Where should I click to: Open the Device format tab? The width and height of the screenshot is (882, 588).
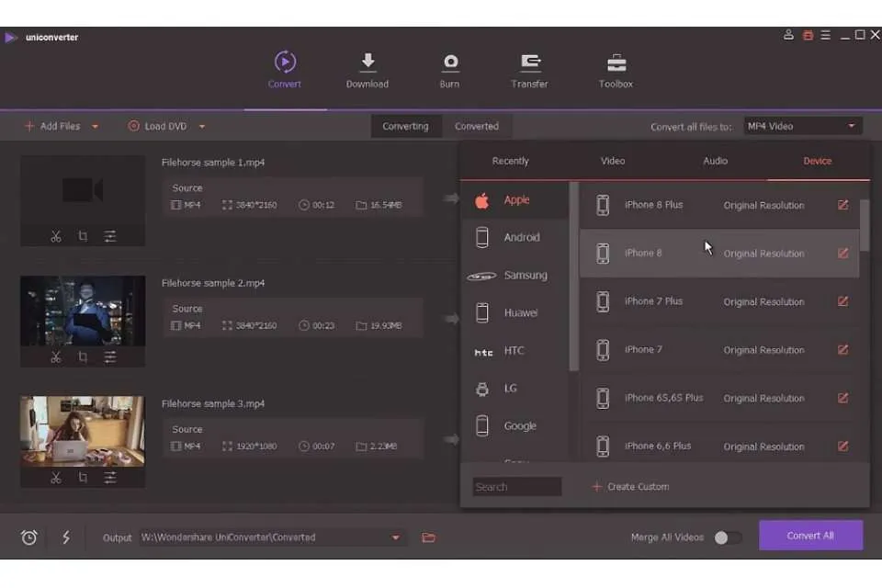click(818, 161)
